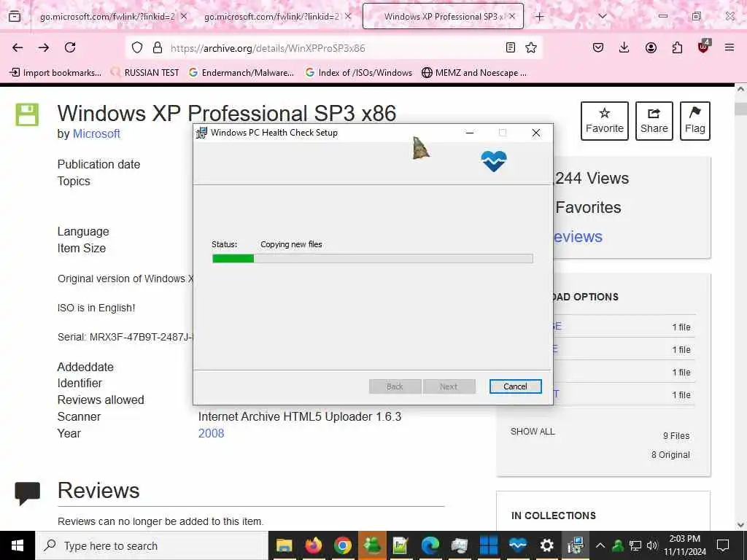
Task: Open a new tab with the plus button
Action: tap(539, 17)
